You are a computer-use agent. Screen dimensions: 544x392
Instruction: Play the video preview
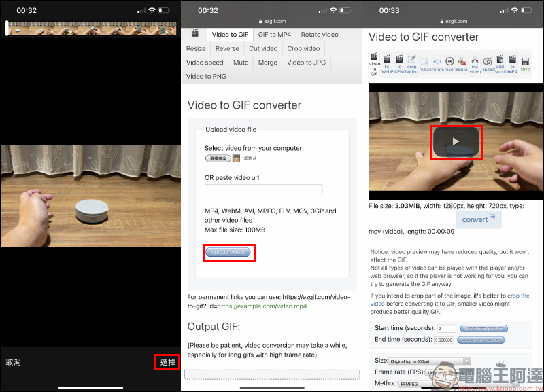(x=456, y=141)
